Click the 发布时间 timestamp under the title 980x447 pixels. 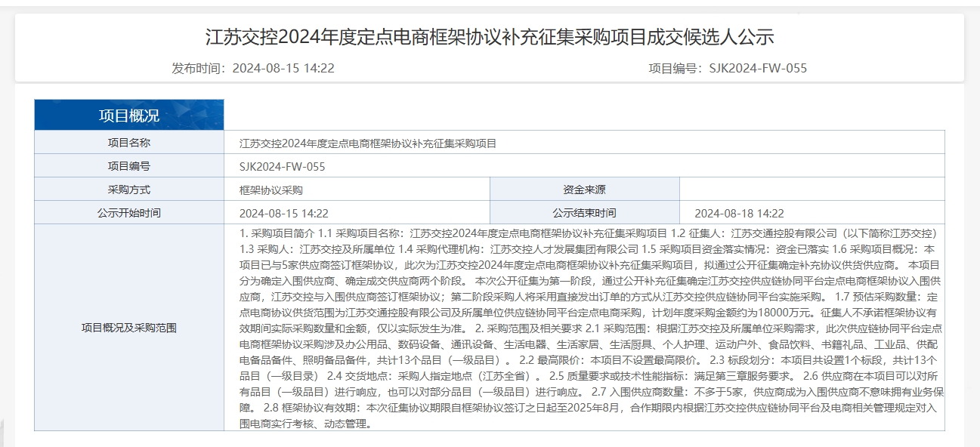point(252,68)
